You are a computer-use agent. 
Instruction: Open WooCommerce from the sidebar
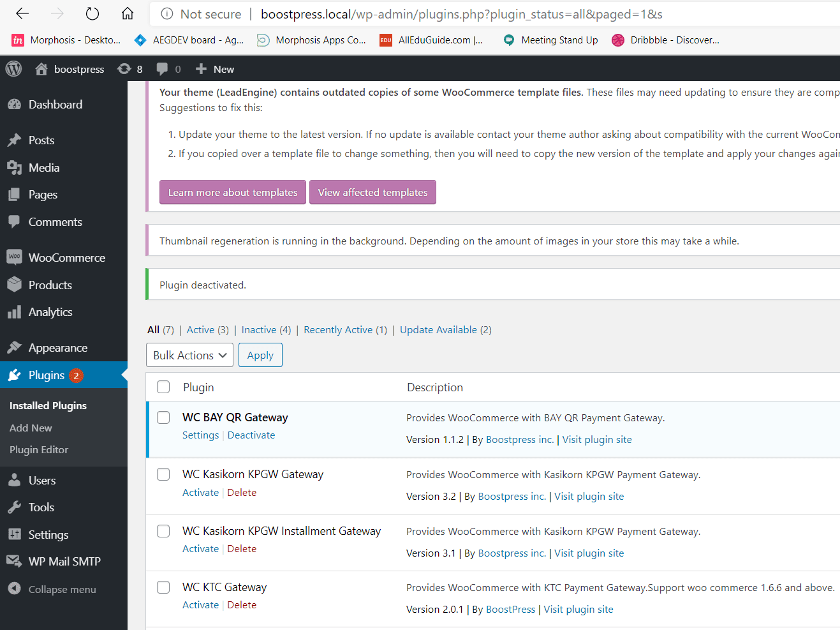(66, 257)
